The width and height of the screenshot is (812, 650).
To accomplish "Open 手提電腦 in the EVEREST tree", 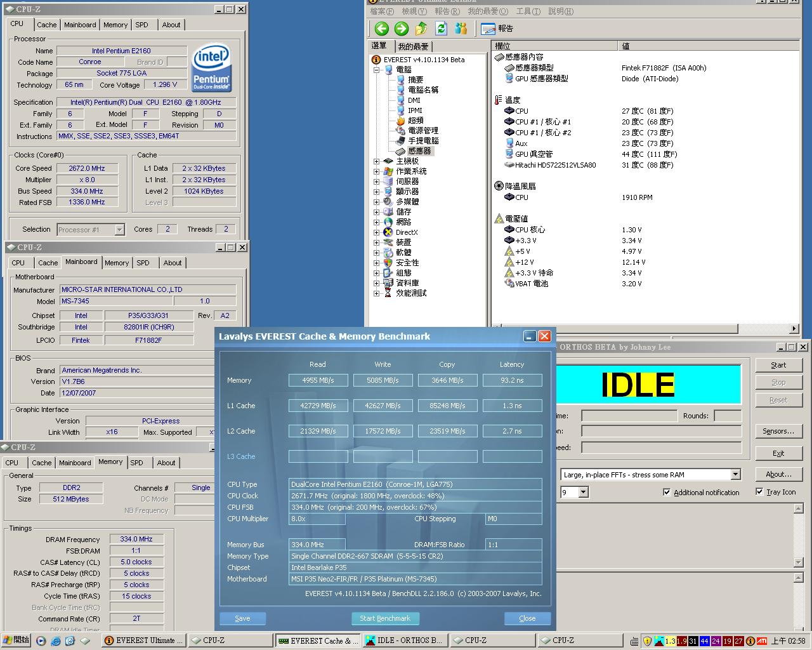I will click(x=417, y=140).
